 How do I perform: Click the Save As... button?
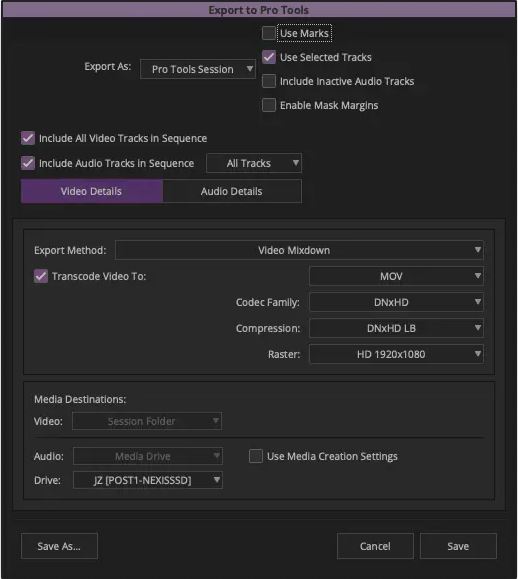pyautogui.click(x=59, y=546)
